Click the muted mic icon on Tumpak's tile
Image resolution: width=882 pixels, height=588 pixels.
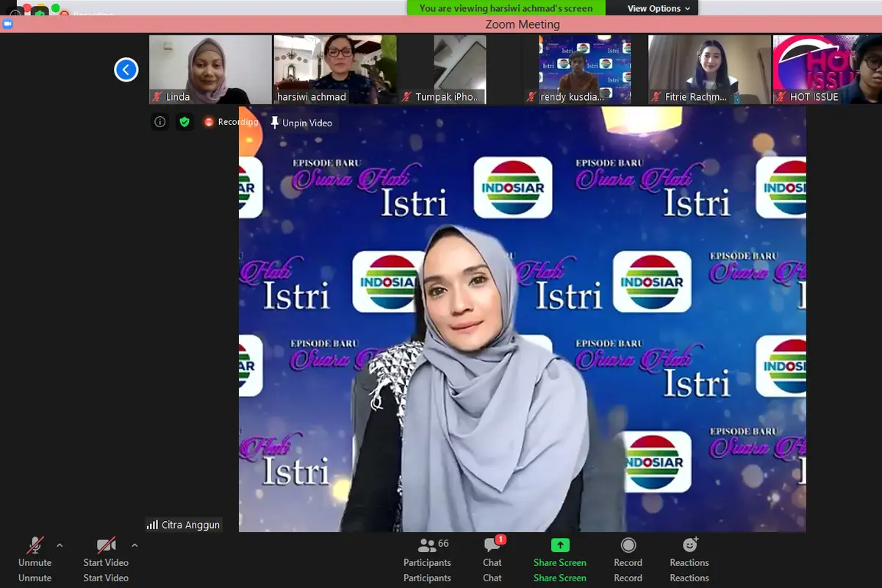click(x=406, y=97)
